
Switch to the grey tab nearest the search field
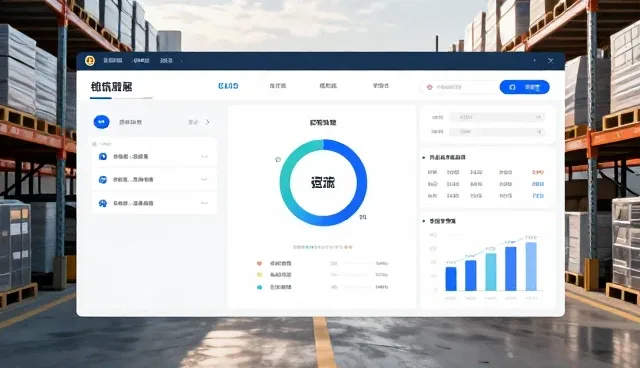click(380, 86)
